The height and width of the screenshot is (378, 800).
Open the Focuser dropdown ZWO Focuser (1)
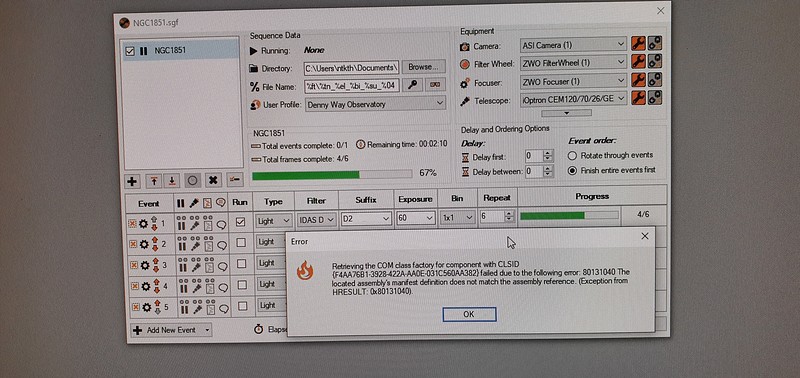pos(573,81)
